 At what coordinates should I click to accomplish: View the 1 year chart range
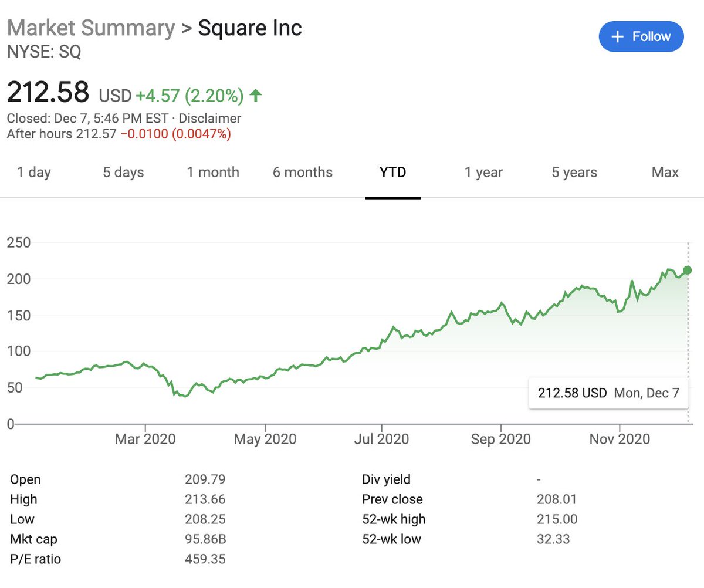(483, 173)
